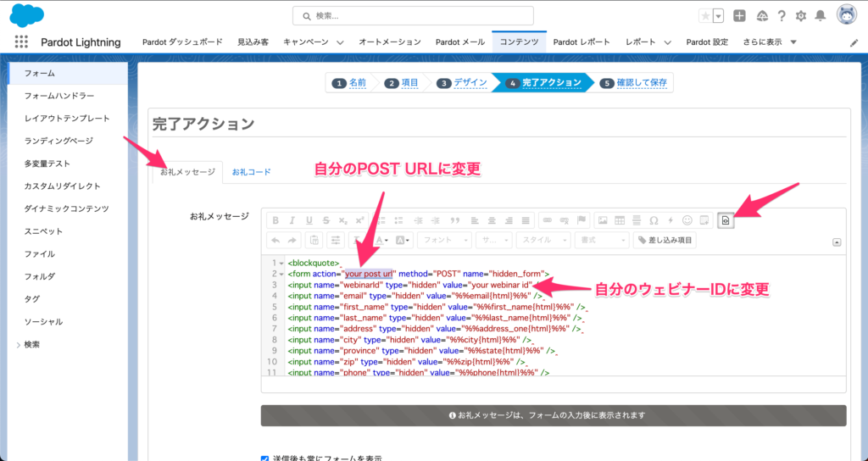Select the お礼メッセージ tab
The height and width of the screenshot is (461, 868).
[187, 172]
